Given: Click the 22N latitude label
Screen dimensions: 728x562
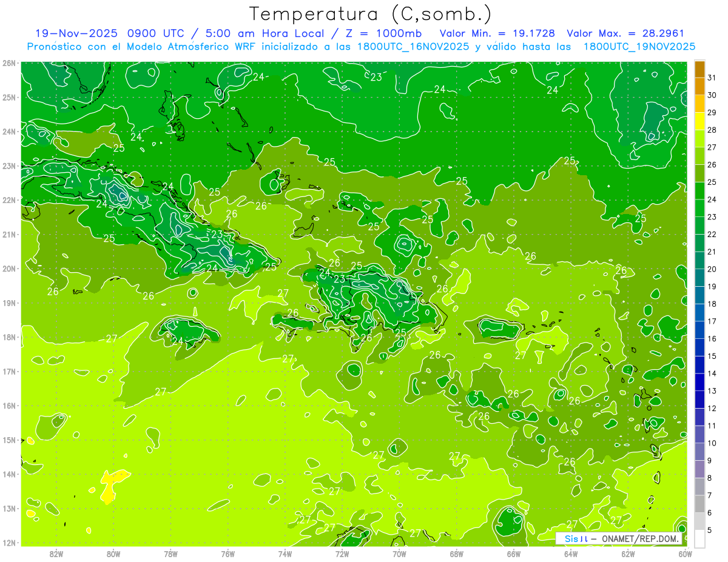Looking at the screenshot, I should pos(9,200).
